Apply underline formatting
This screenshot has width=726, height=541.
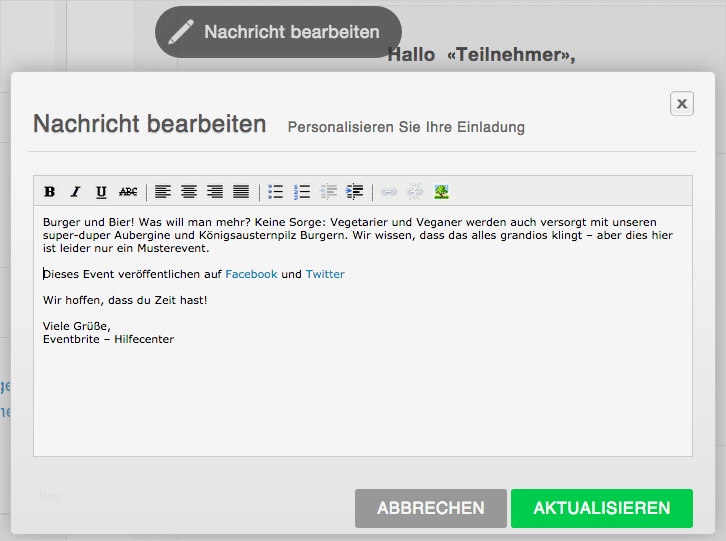(101, 191)
